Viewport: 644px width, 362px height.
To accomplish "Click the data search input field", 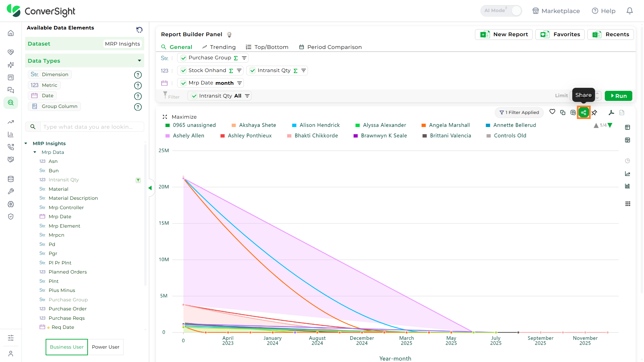I will tap(92, 127).
